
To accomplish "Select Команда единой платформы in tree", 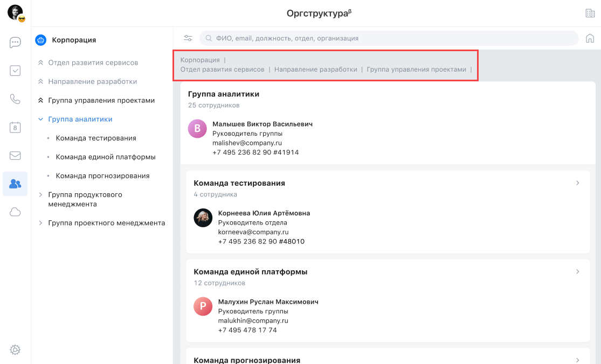I will 106,157.
